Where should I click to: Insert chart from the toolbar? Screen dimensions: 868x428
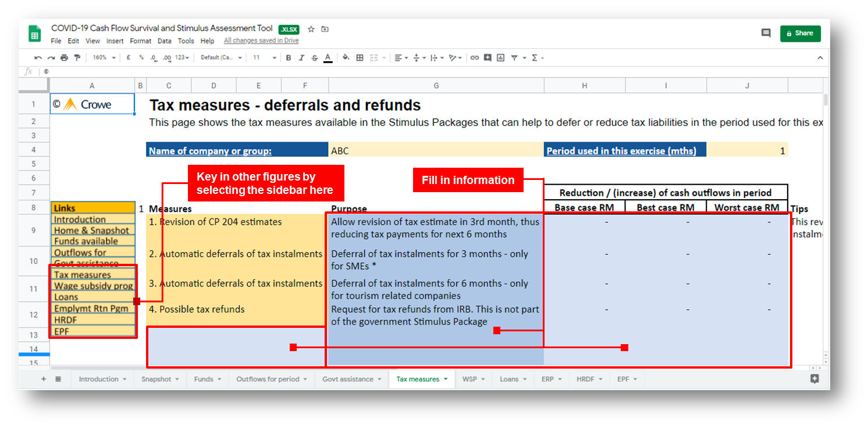click(500, 58)
